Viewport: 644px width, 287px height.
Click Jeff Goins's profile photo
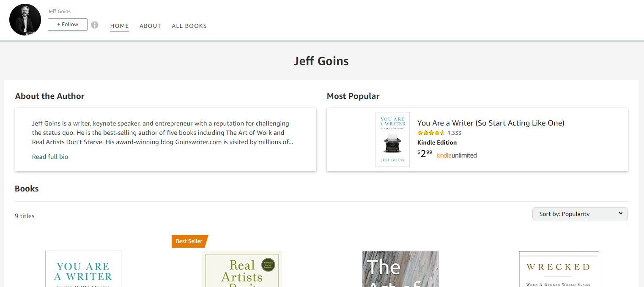pyautogui.click(x=25, y=19)
